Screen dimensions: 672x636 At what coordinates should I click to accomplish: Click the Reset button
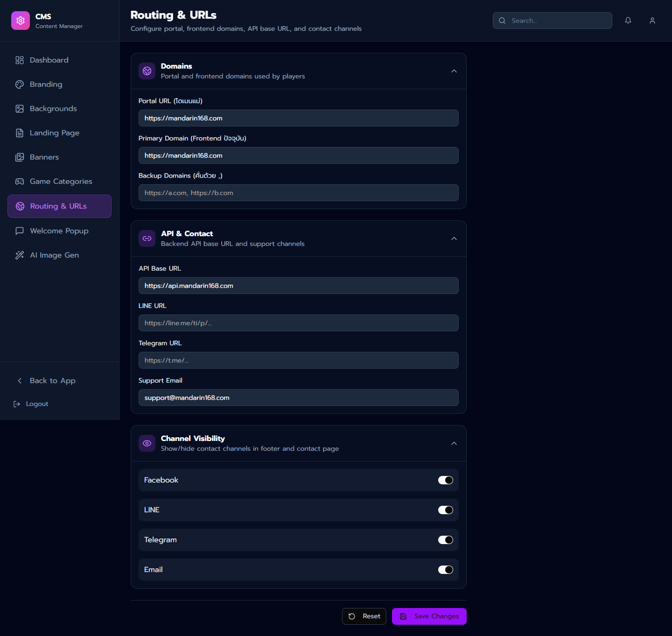(364, 616)
